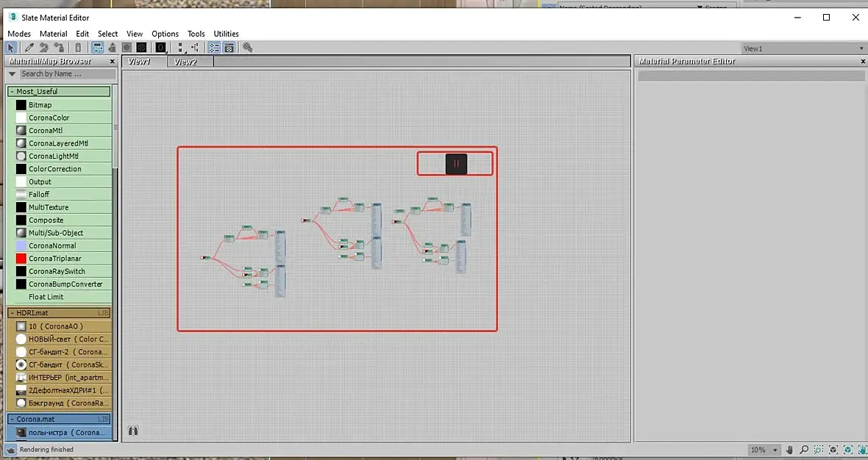The image size is (868, 460).
Task: Activate the Pan hand tool
Action: (x=790, y=450)
